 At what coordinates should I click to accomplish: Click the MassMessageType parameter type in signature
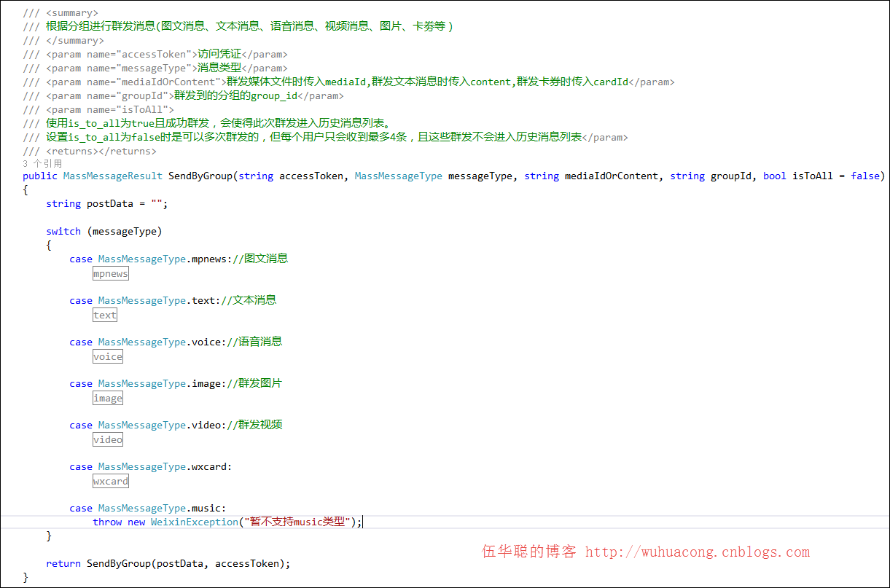(x=399, y=176)
